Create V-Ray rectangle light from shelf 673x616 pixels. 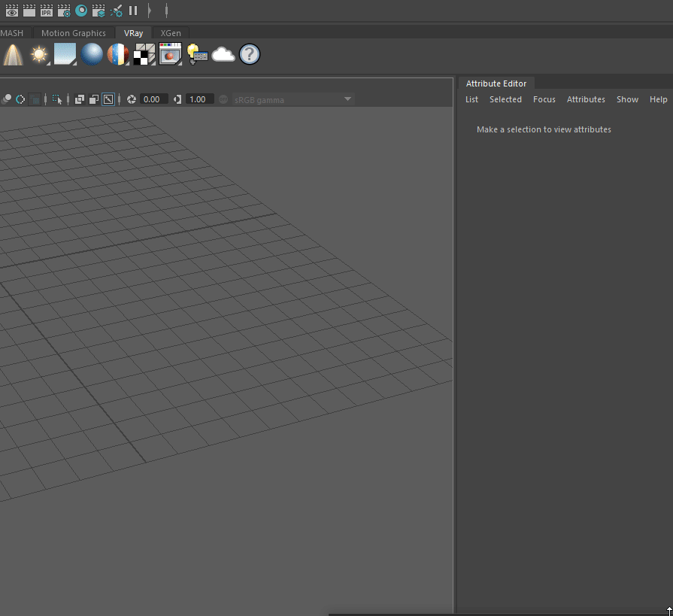(65, 54)
